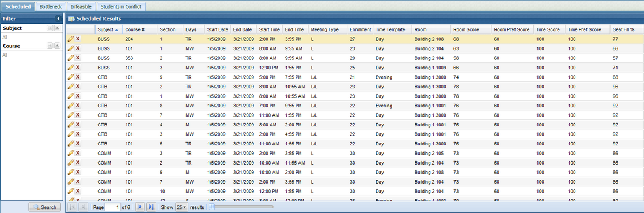This screenshot has height=213, width=644.
Task: Delete the CITB 101 section 9 row
Action: [78, 77]
